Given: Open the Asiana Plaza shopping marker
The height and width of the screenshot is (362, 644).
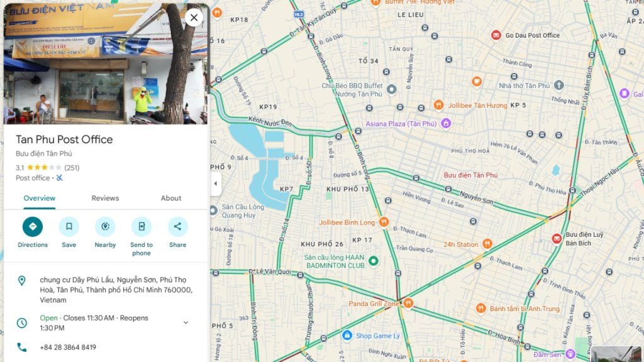Looking at the screenshot, I should [x=446, y=123].
